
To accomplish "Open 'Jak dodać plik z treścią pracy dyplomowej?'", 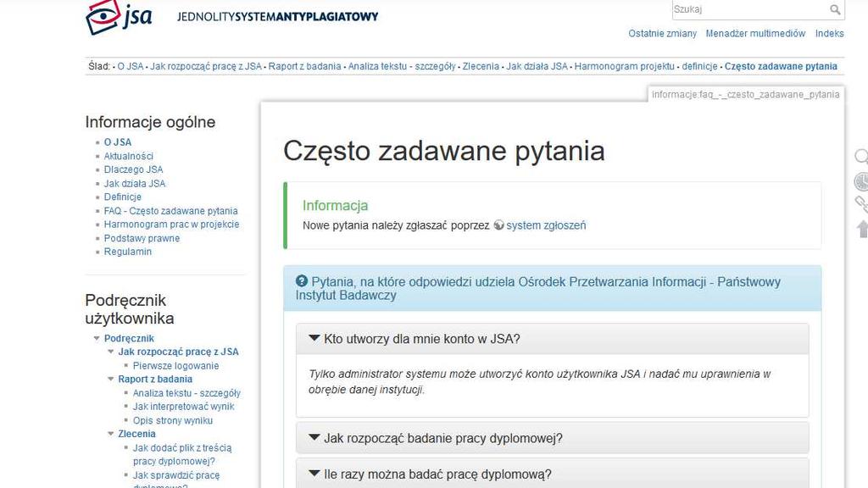I will [182, 454].
